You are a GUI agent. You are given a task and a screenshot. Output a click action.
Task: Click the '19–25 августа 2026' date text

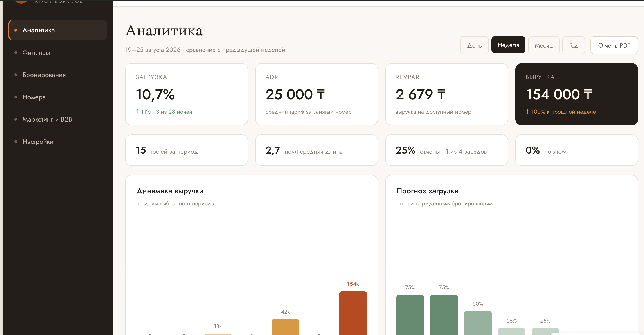tap(153, 50)
